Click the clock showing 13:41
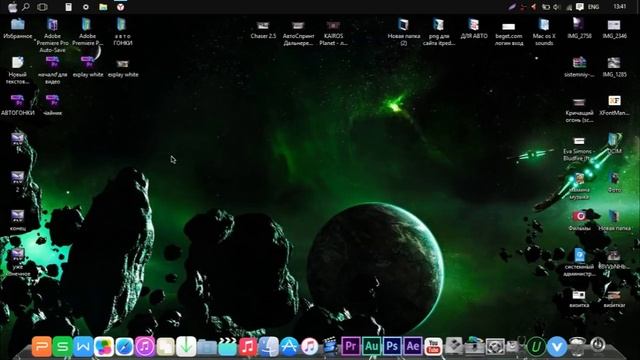640x360 pixels. pyautogui.click(x=620, y=7)
